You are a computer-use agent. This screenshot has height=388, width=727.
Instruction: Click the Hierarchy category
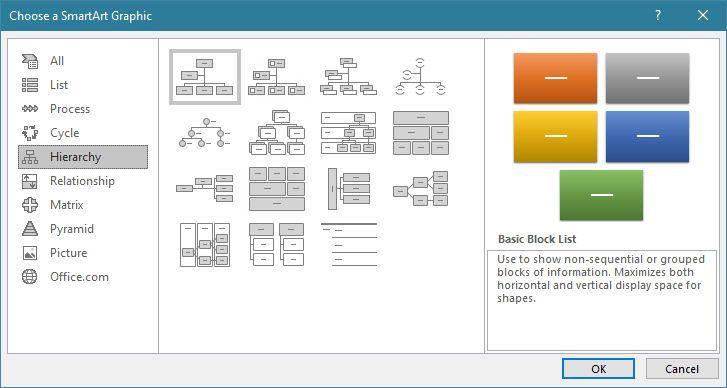[x=83, y=157]
